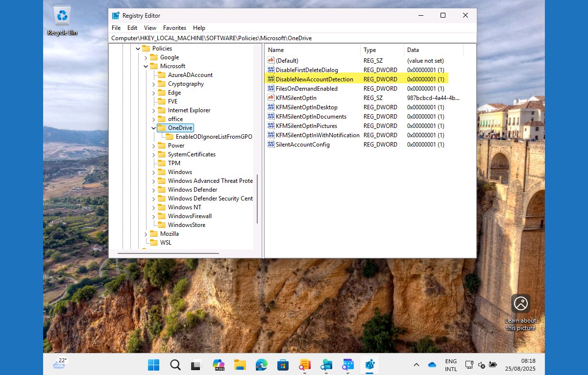Click the SilentAccountConfig DWORD icon
This screenshot has width=588, height=375.
(271, 145)
